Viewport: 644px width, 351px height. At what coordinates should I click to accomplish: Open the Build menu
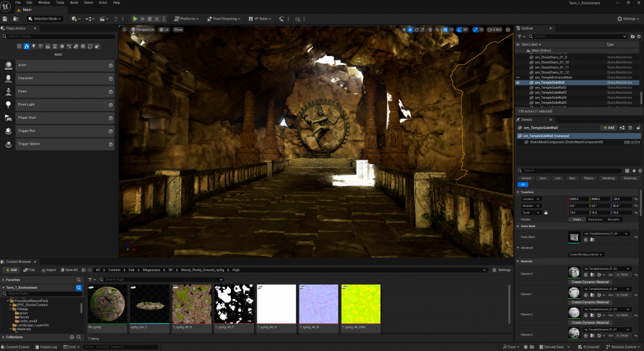point(74,3)
